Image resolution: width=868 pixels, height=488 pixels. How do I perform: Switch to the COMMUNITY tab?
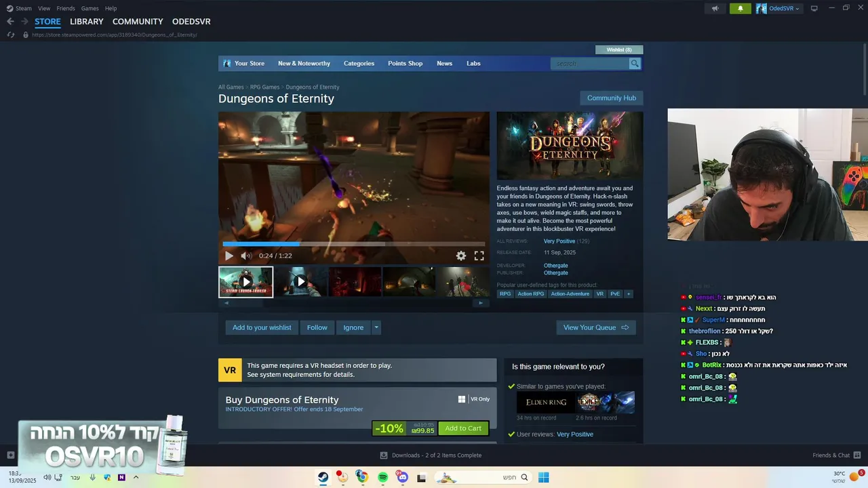point(138,22)
